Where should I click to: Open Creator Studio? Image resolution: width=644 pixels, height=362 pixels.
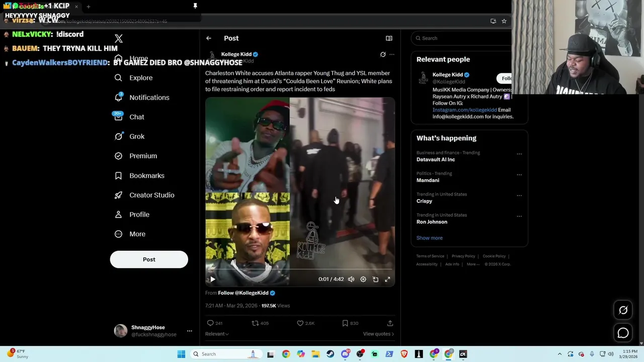click(x=144, y=195)
